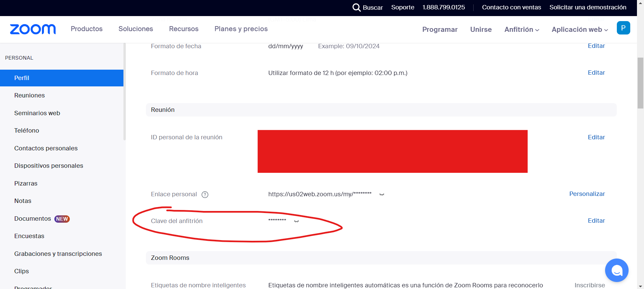Edit the Clave del anfitrión
This screenshot has height=289, width=644.
(596, 221)
